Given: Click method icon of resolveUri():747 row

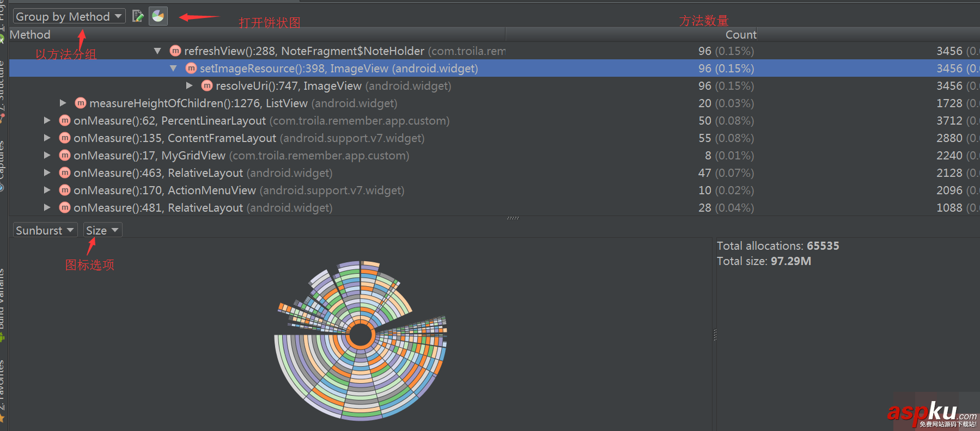Looking at the screenshot, I should (x=207, y=85).
